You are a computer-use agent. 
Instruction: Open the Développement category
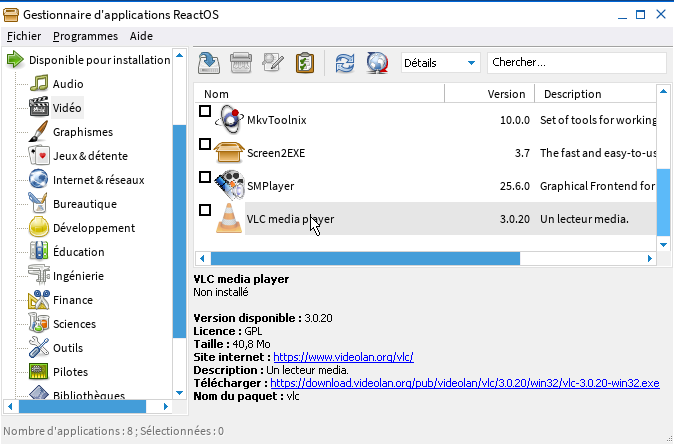point(93,228)
